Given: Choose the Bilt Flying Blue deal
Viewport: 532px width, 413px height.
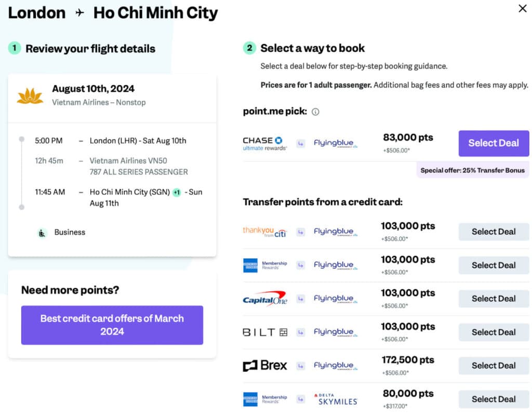Looking at the screenshot, I should click(x=493, y=332).
